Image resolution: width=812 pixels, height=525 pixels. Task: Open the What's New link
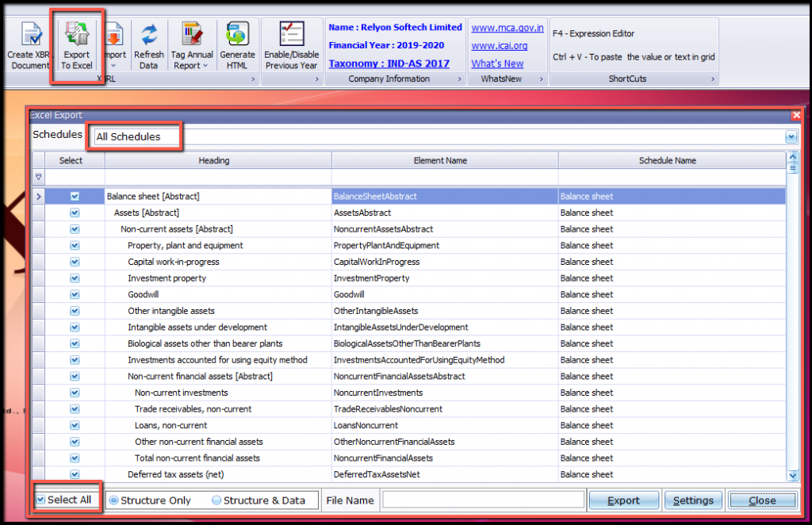[497, 63]
